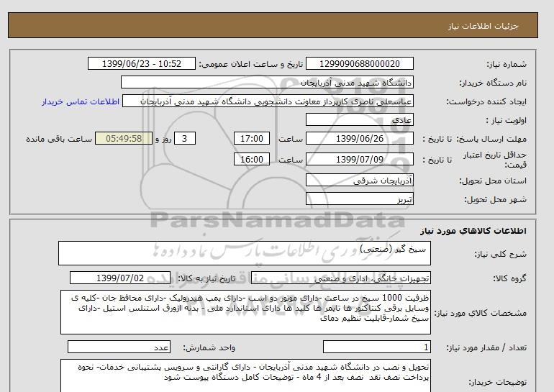Select the label حداقل تاریخ اعتبار قیمت

pos(495,160)
